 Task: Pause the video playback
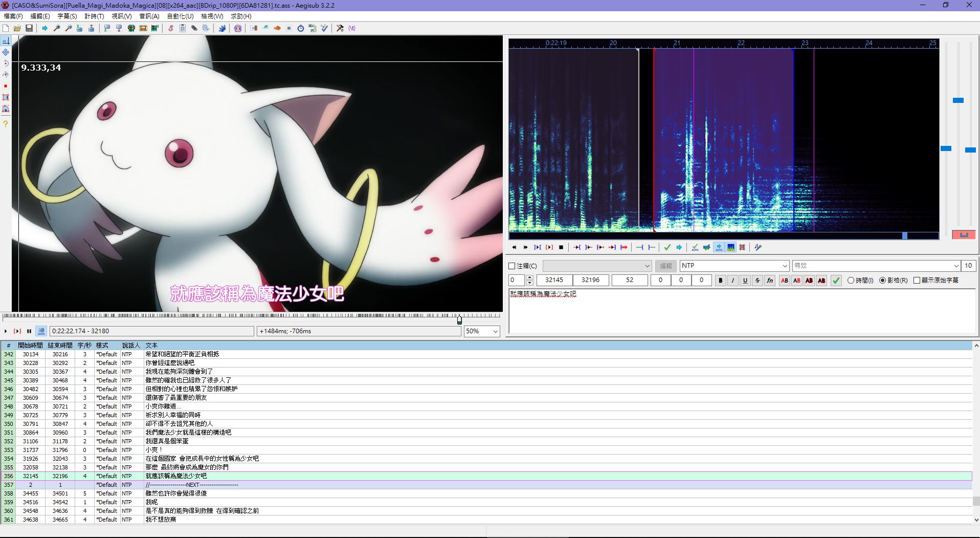(x=29, y=331)
